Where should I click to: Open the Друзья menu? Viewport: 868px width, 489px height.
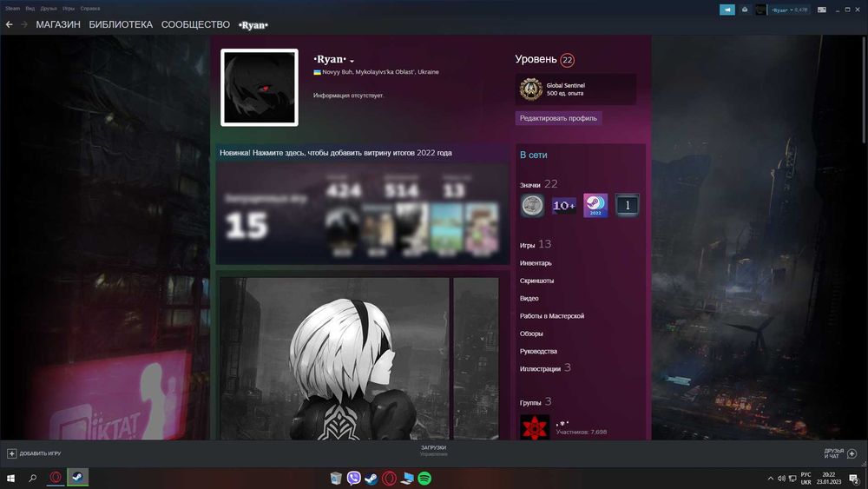[48, 9]
